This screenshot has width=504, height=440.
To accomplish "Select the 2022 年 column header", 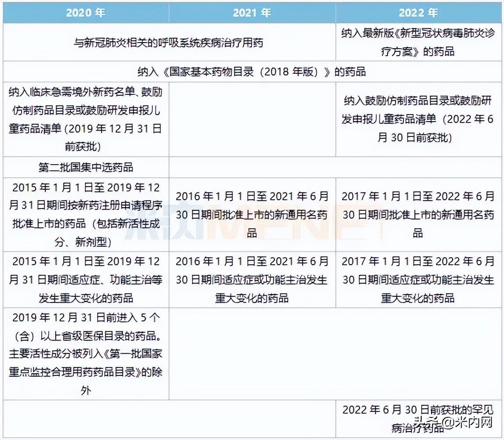I will [419, 13].
